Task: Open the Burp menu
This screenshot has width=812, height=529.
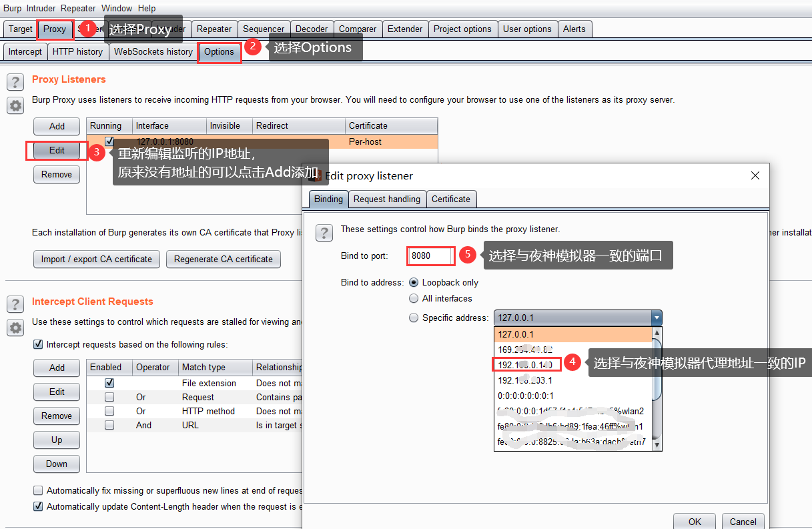Action: click(x=13, y=8)
